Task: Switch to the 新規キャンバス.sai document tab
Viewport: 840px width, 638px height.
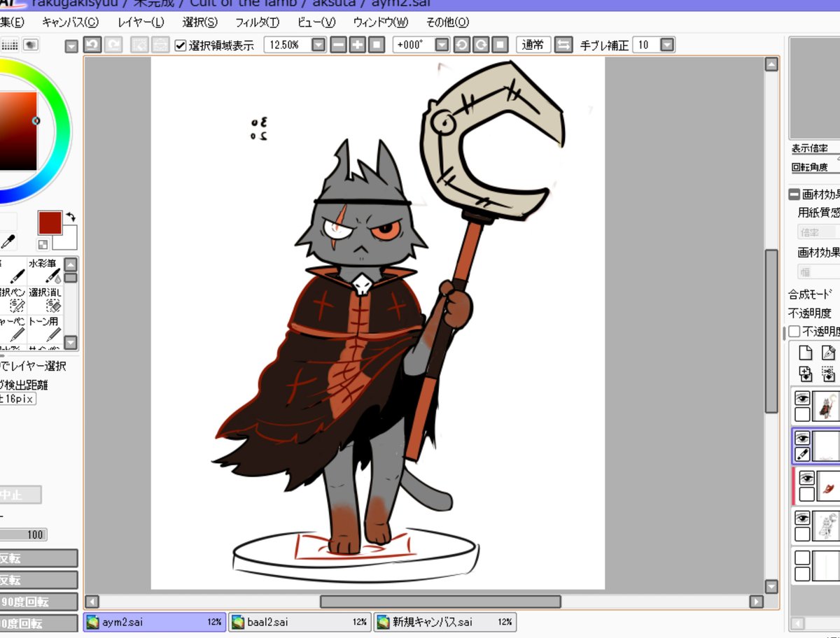Action: pos(445,621)
